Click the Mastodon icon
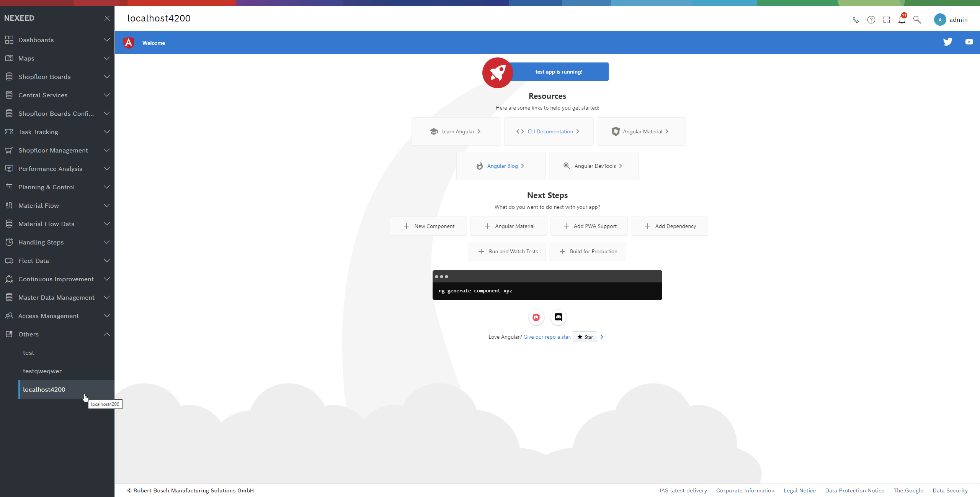This screenshot has width=980, height=497. (x=536, y=317)
